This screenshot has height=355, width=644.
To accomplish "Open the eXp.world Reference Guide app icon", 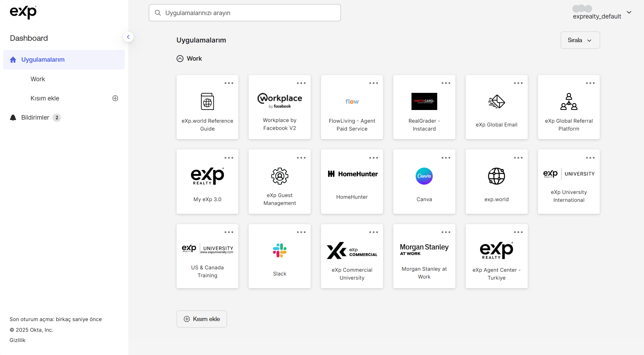I will (207, 101).
